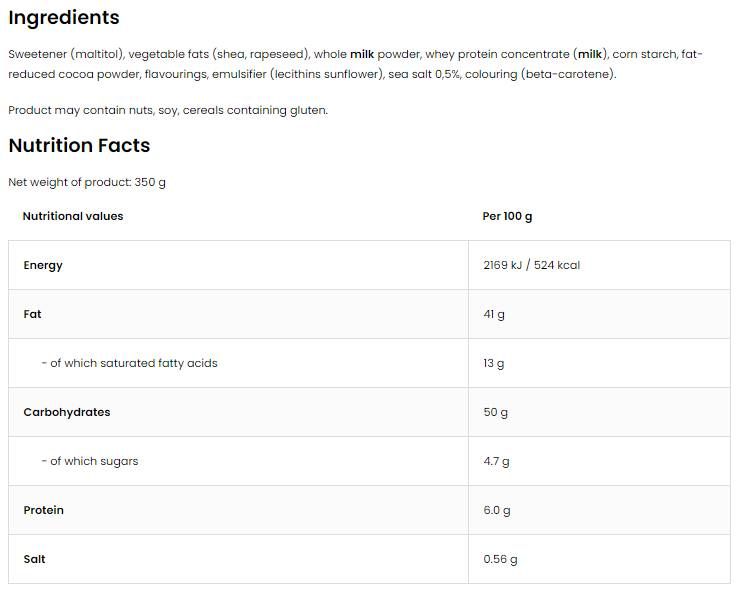Click the 'Net weight of product: 350 g' line
This screenshot has width=741, height=593.
tap(87, 182)
